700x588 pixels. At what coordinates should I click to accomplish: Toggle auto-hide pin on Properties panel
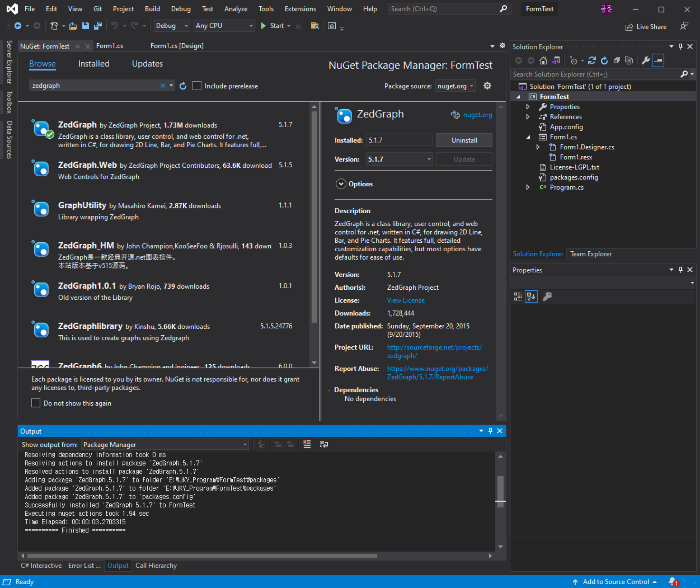pyautogui.click(x=681, y=270)
